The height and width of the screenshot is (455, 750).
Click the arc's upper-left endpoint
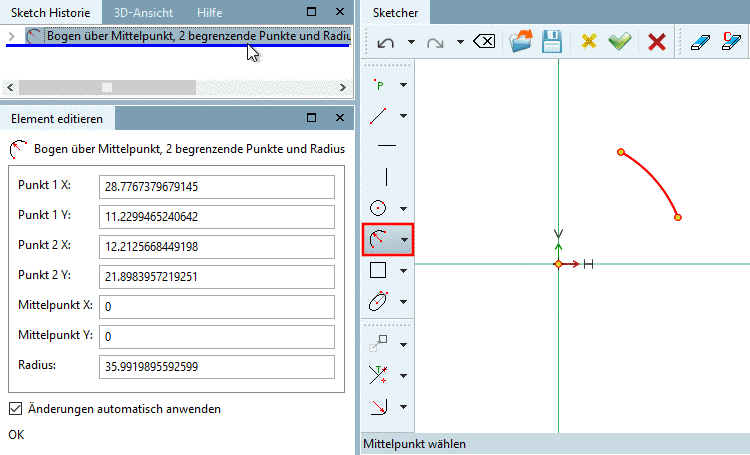click(x=621, y=152)
